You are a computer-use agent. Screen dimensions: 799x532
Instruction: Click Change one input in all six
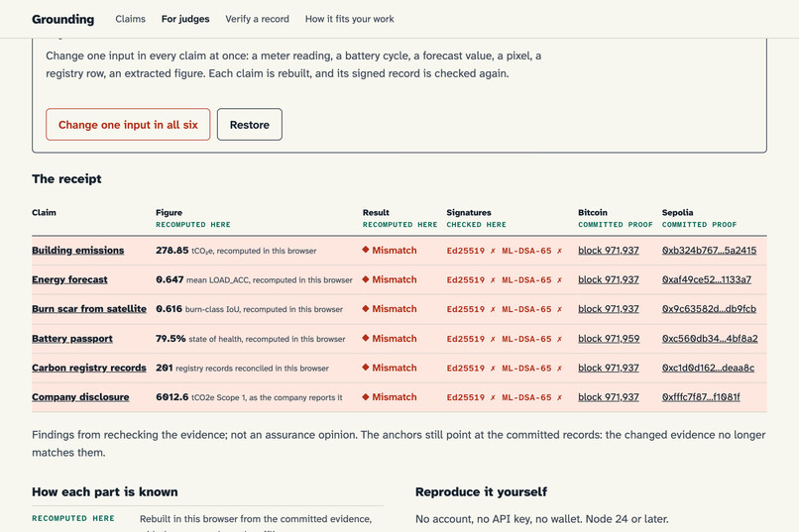128,124
